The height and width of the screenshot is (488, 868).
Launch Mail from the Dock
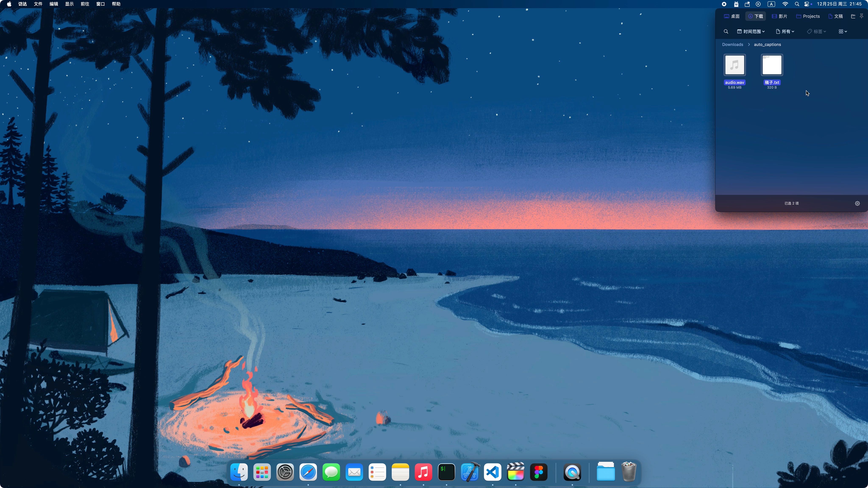(x=354, y=472)
